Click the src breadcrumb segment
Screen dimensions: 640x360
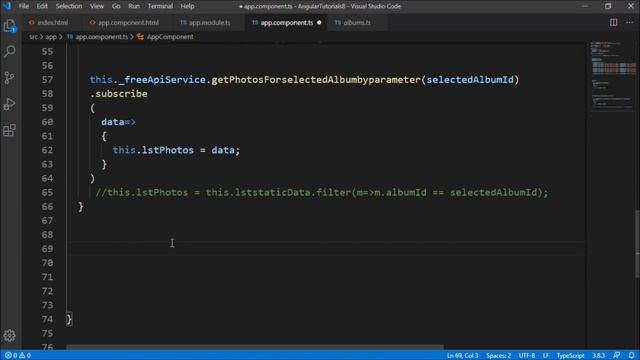point(33,37)
